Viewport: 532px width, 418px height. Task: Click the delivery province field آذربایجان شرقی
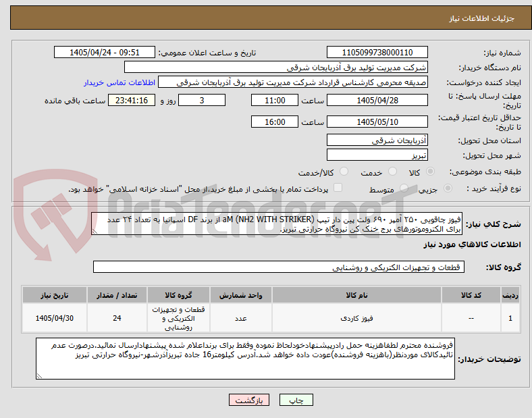[377, 140]
